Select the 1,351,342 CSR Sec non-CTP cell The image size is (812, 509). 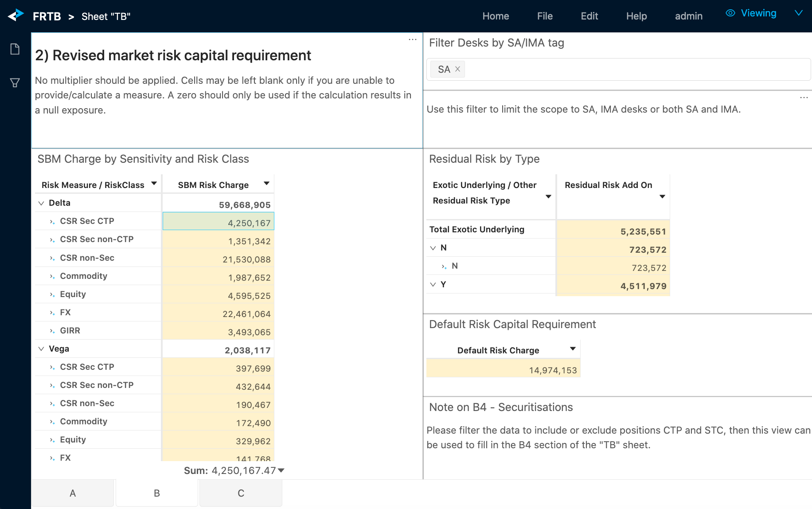pos(219,239)
